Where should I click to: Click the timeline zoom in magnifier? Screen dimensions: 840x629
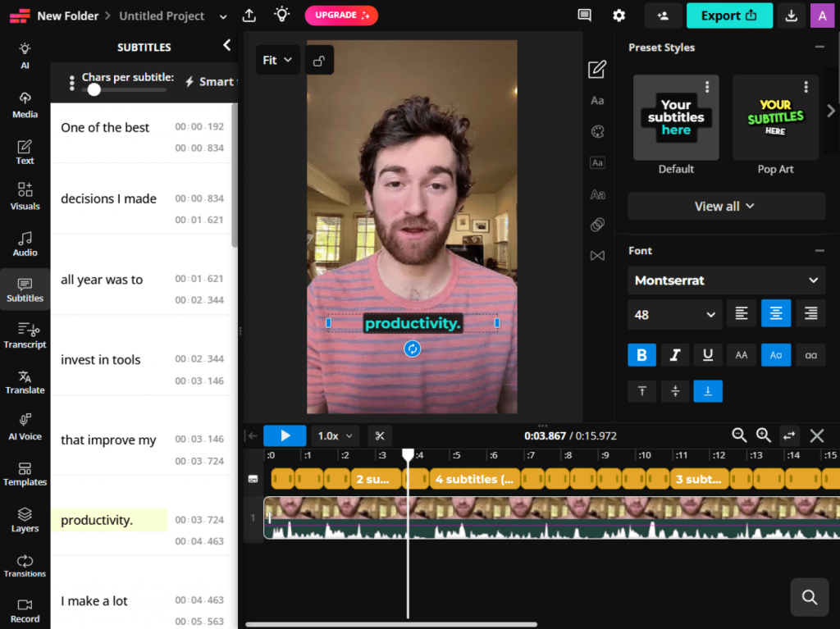coord(764,435)
